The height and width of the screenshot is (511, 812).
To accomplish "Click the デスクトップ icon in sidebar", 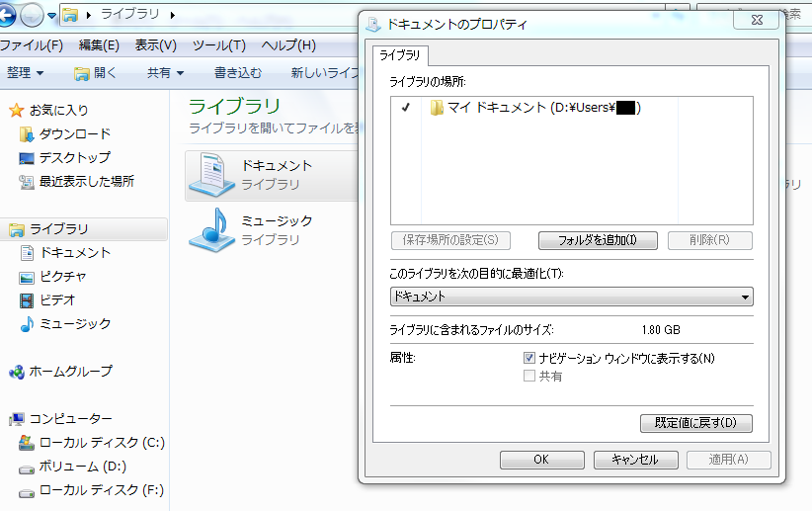I will [x=27, y=158].
